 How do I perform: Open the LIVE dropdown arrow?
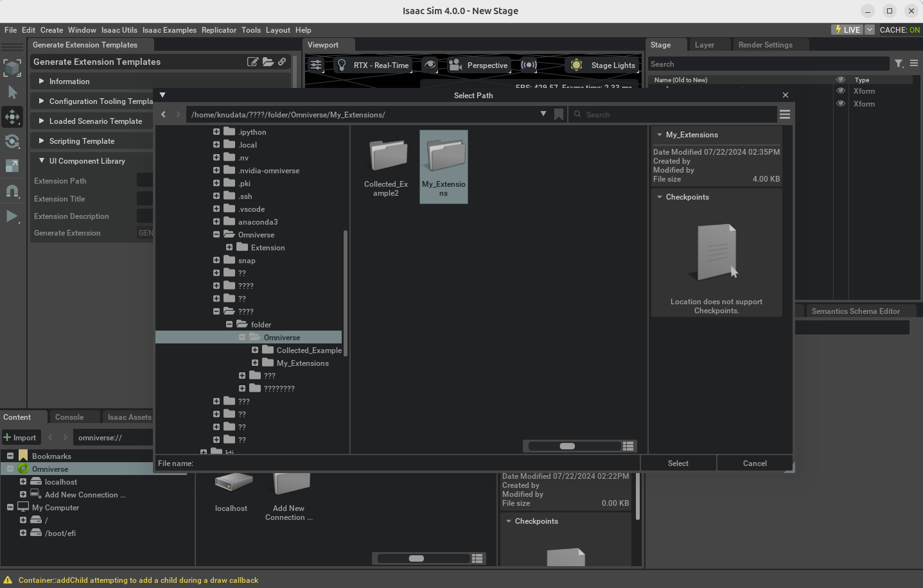[x=870, y=30]
